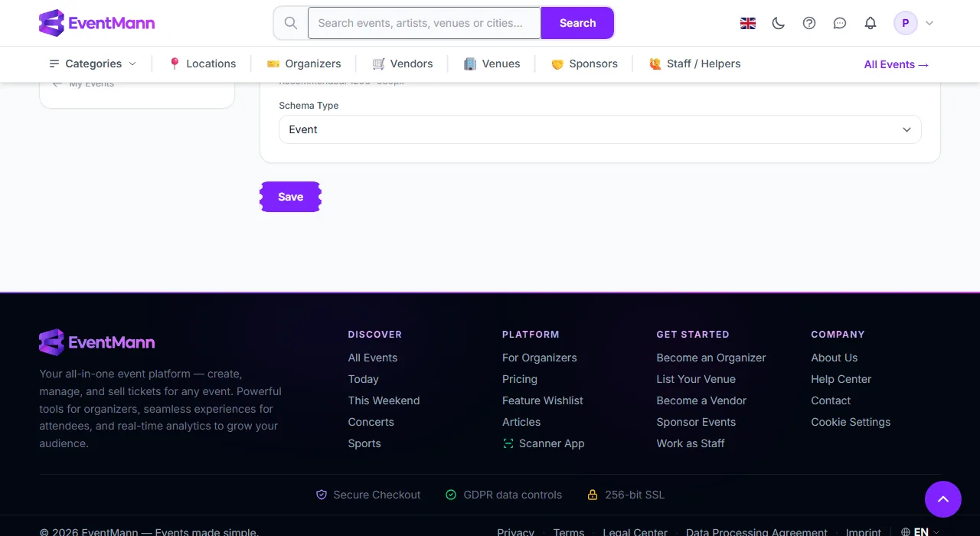
Task: Click the EventMann logo in header
Action: 97,23
